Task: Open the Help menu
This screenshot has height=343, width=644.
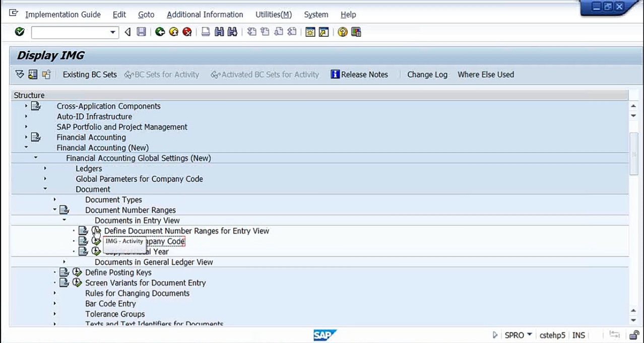Action: pos(348,15)
